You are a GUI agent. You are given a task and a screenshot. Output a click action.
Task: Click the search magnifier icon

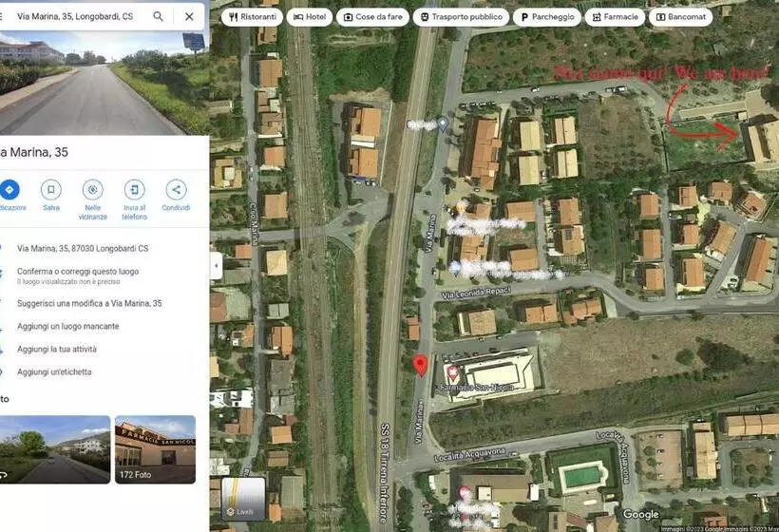158,16
